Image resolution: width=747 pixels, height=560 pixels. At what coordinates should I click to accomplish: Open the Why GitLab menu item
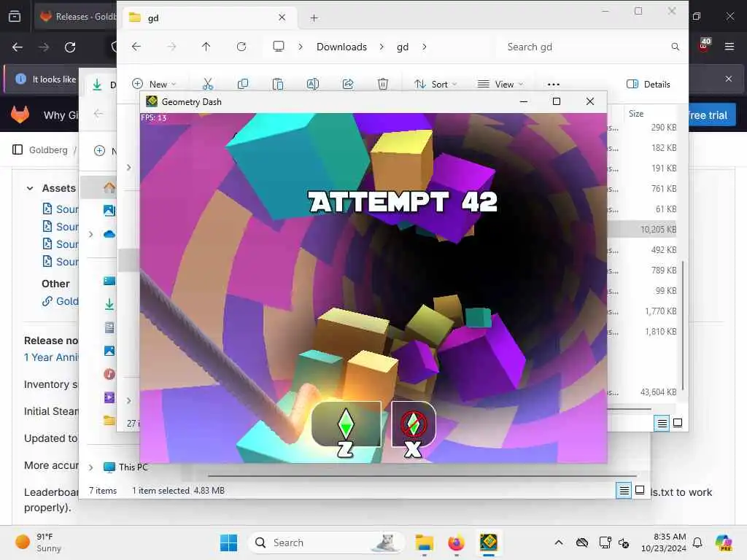(x=61, y=115)
